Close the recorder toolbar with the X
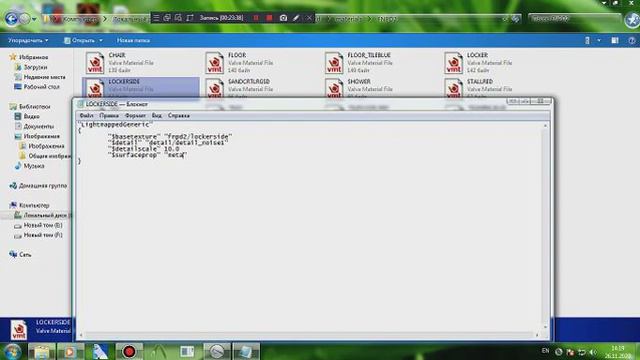This screenshot has height=360, width=640. tap(309, 18)
